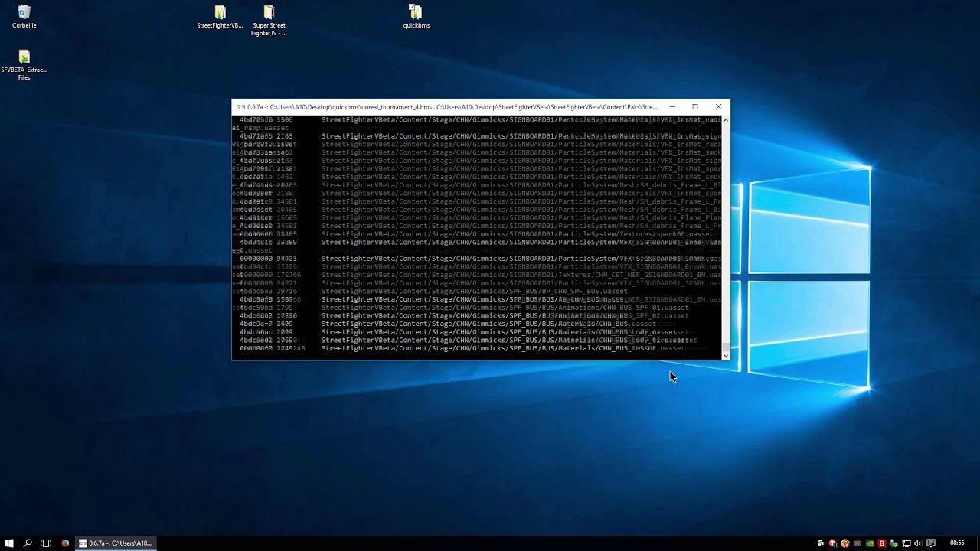
Task: Click the console line ending BP_CHN_SPF_BUS.uasset
Action: (x=433, y=292)
